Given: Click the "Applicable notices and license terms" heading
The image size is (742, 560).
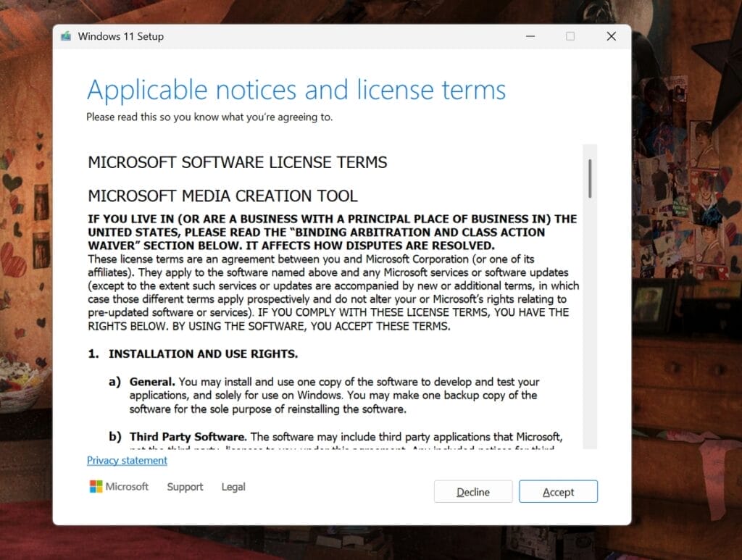Looking at the screenshot, I should pyautogui.click(x=296, y=91).
